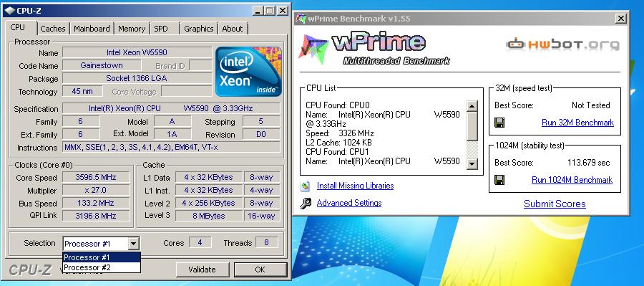The height and width of the screenshot is (286, 644).
Task: Click the Package value Socket 1366 LGA
Action: [x=137, y=78]
